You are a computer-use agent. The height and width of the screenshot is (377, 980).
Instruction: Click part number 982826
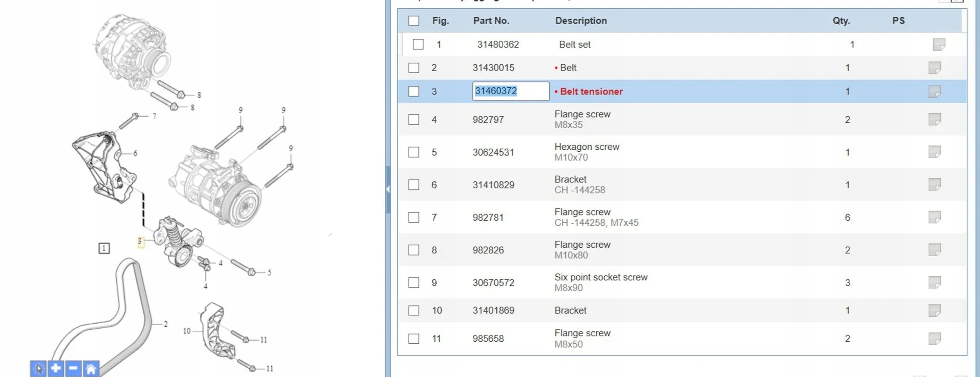coord(488,250)
